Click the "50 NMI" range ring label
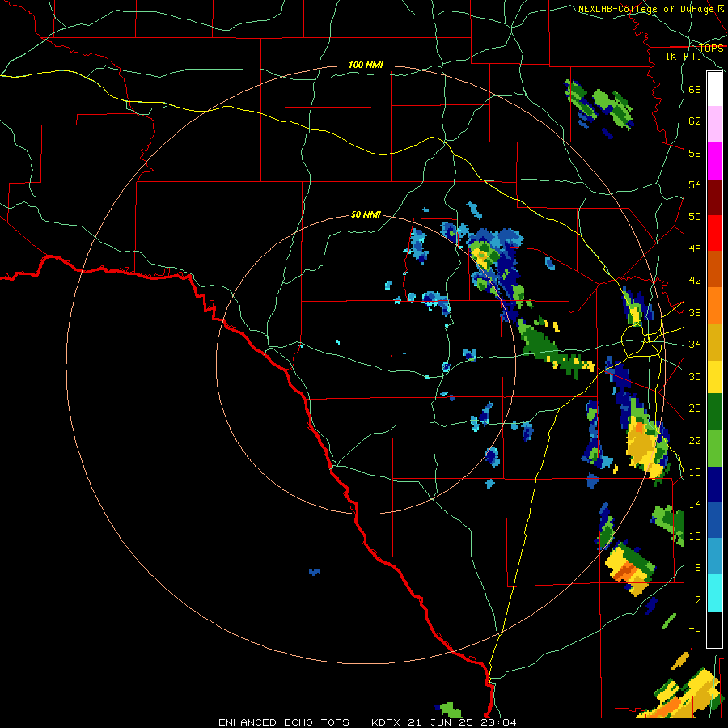728x728 pixels. [x=366, y=214]
